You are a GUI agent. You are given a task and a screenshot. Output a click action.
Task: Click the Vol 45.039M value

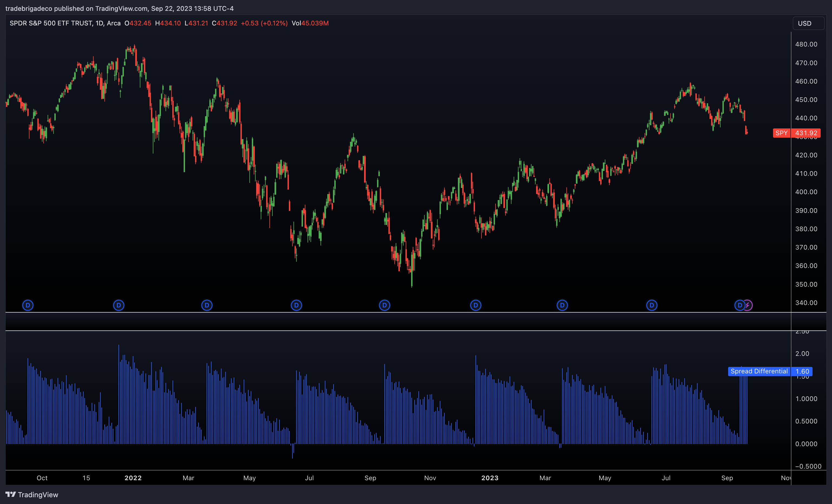[x=310, y=23]
